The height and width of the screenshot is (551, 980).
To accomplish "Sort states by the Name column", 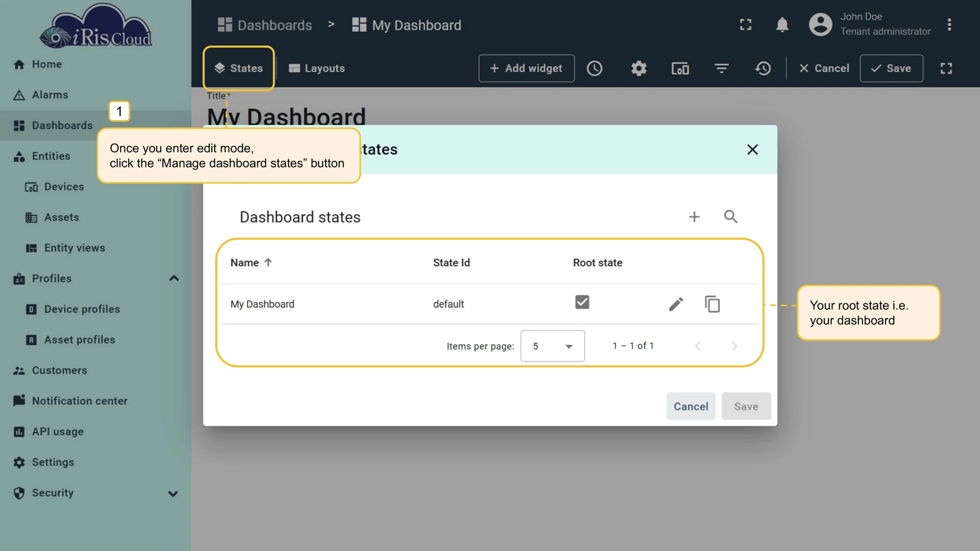I will pos(251,263).
